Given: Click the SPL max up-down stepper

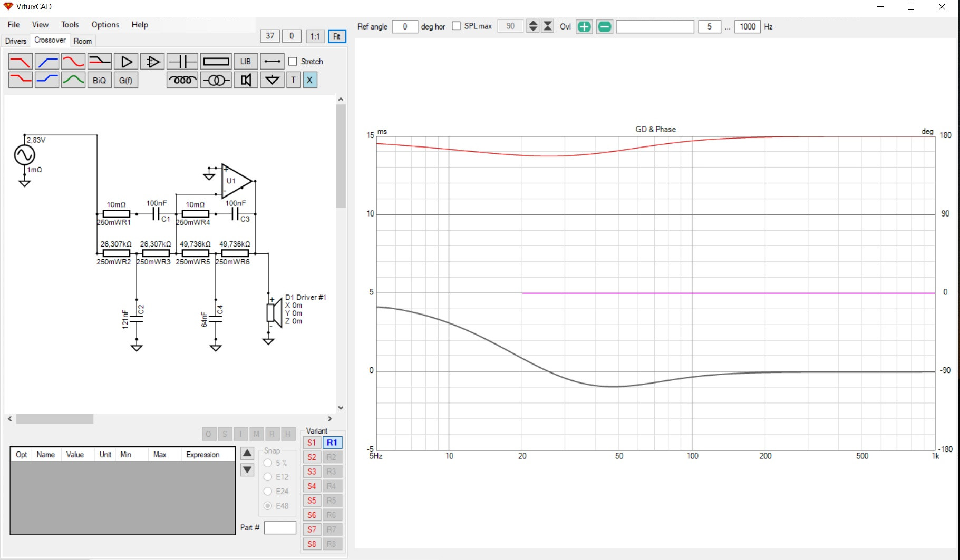Looking at the screenshot, I should [533, 26].
